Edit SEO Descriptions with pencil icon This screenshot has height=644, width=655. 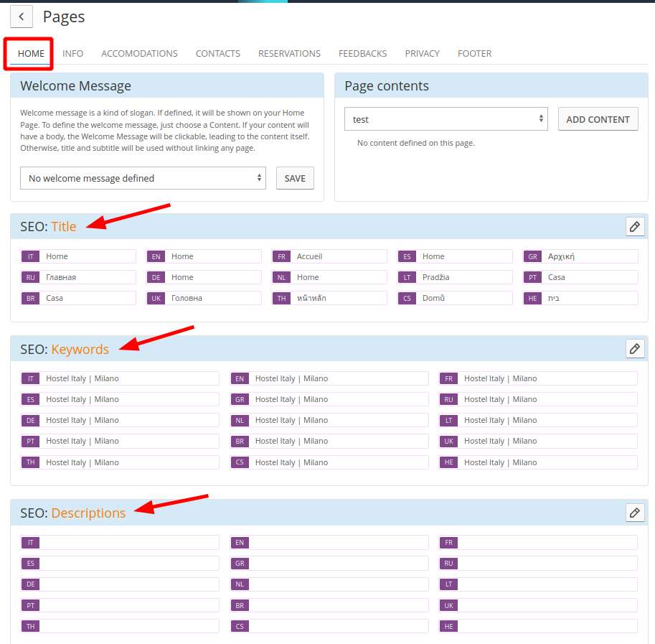[x=635, y=513]
